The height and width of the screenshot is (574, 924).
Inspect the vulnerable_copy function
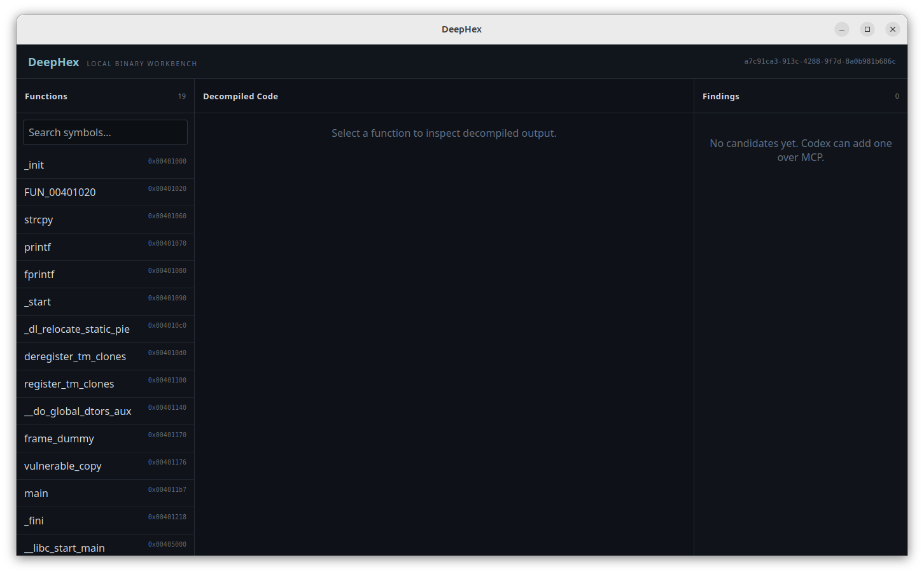pyautogui.click(x=105, y=466)
